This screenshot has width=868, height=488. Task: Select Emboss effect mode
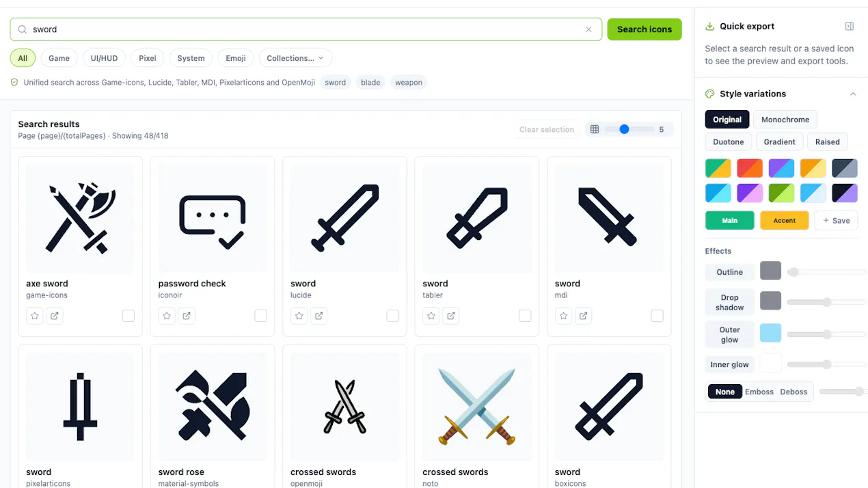pos(759,392)
